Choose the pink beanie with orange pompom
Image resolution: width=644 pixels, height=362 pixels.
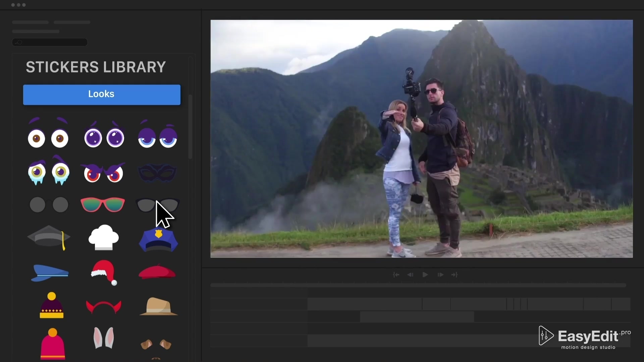click(x=53, y=344)
